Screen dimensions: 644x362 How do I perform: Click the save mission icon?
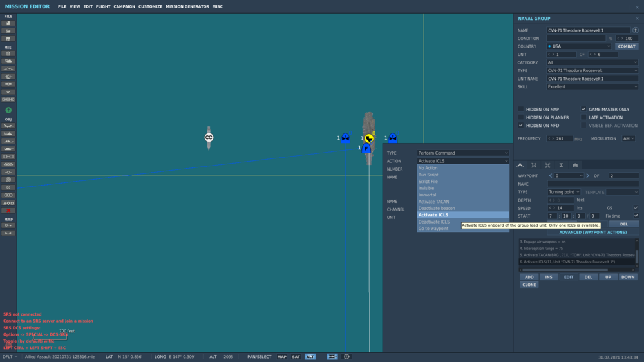tap(8, 39)
